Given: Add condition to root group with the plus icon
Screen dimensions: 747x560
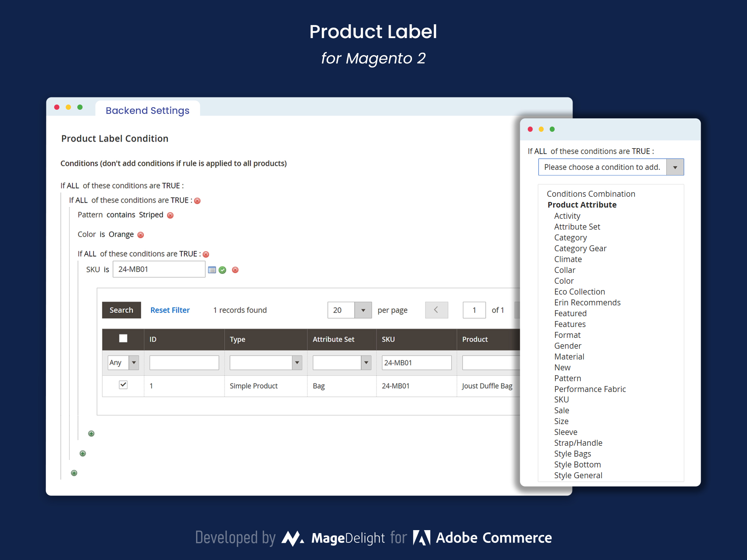Looking at the screenshot, I should [x=74, y=473].
